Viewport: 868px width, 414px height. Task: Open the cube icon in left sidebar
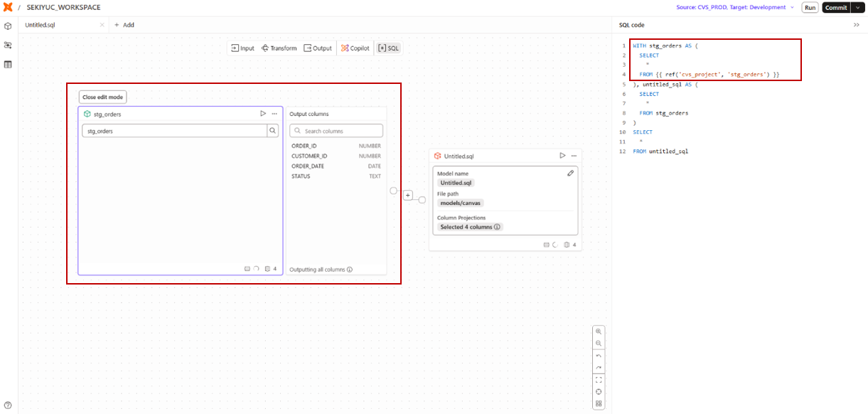pos(8,26)
